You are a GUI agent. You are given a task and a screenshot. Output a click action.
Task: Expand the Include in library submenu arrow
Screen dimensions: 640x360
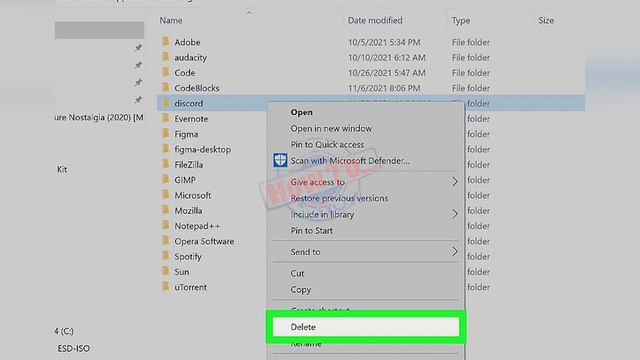[455, 214]
